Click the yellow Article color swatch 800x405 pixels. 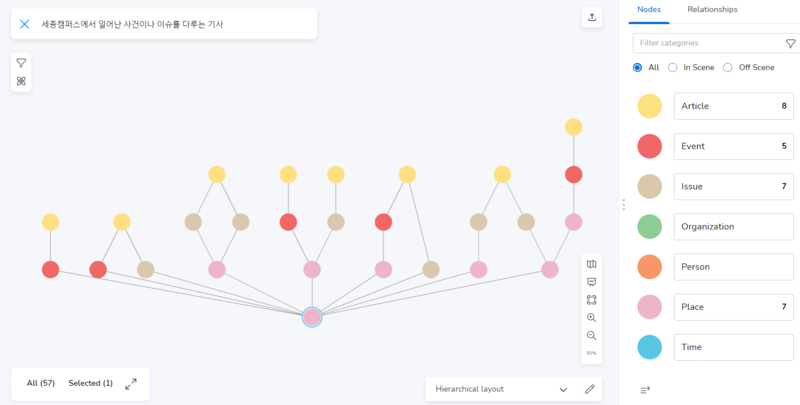coord(649,106)
